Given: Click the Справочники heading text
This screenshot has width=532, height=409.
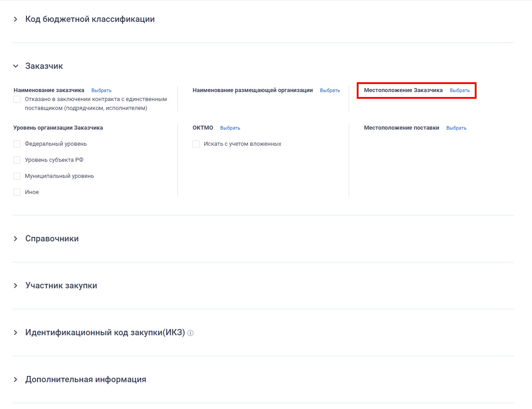Looking at the screenshot, I should click(52, 239).
